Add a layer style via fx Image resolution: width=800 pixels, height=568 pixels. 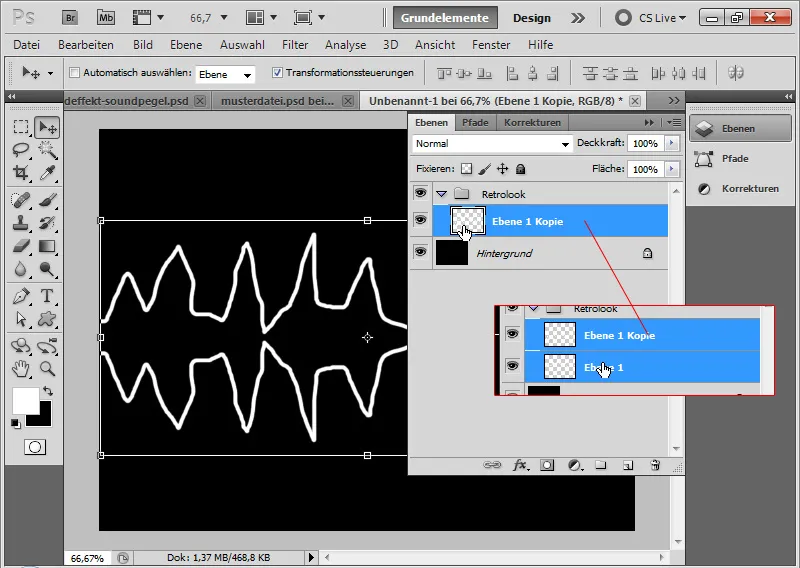click(x=520, y=465)
